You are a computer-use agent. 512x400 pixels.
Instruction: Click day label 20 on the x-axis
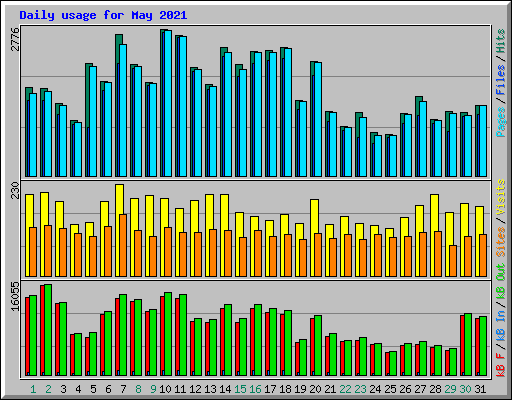pos(315,389)
